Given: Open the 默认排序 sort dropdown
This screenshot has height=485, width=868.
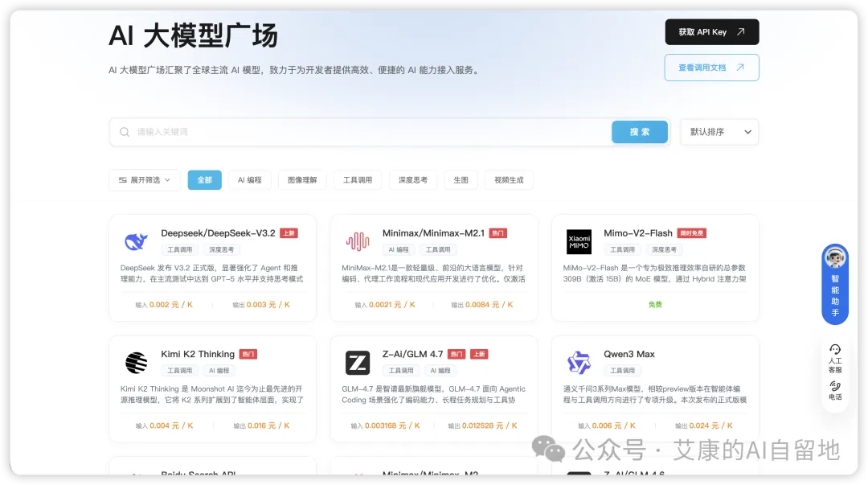Looking at the screenshot, I should click(x=719, y=132).
